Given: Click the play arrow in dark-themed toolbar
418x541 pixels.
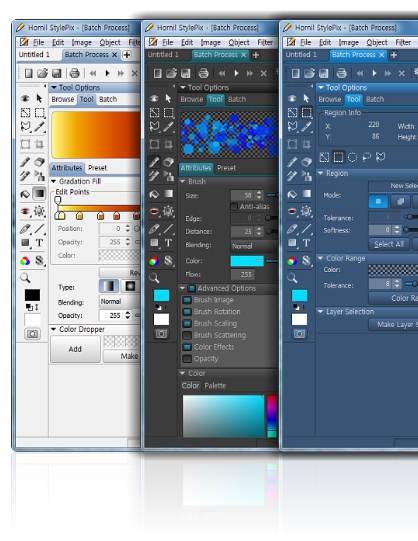Looking at the screenshot, I should 236,73.
